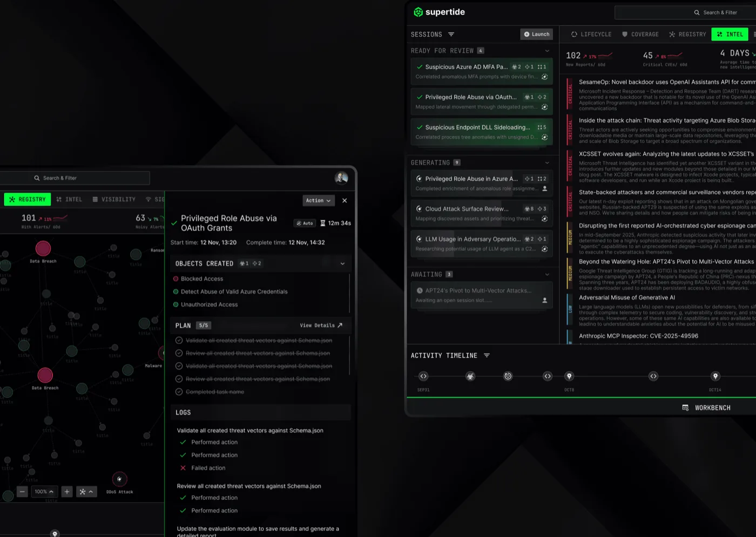Click the agent icon on Suspicious Endpoint DLL Sideloading session
Screen dimensions: 756x537
pyautogui.click(x=544, y=137)
